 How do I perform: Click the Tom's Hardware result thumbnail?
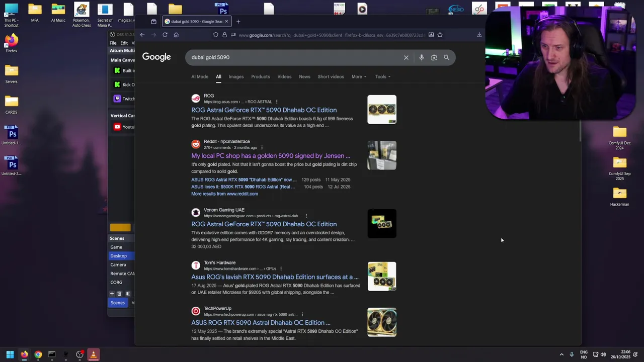(x=382, y=277)
